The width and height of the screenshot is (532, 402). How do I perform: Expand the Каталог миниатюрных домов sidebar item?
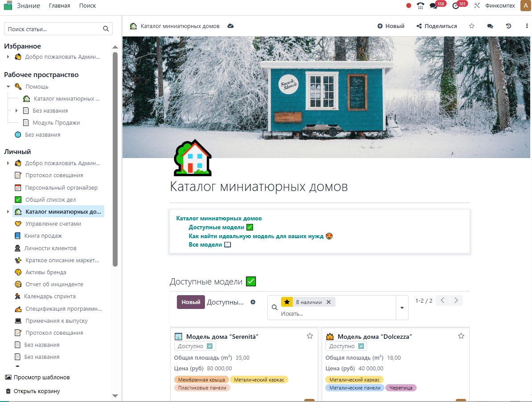(8, 212)
